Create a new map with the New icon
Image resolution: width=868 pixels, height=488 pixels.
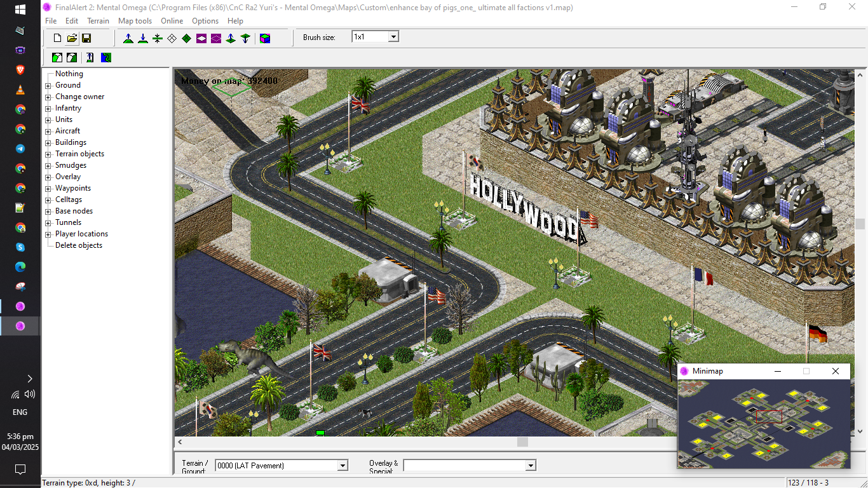tap(57, 38)
